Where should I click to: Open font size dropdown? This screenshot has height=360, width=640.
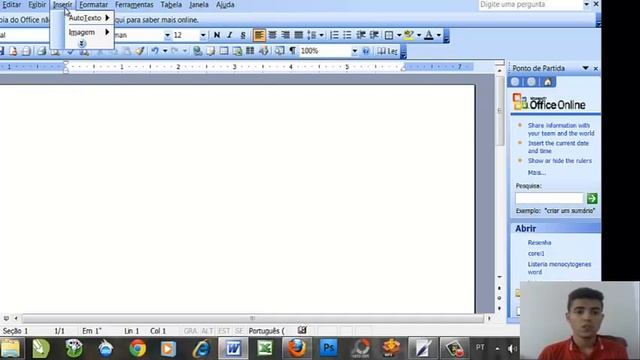point(203,35)
